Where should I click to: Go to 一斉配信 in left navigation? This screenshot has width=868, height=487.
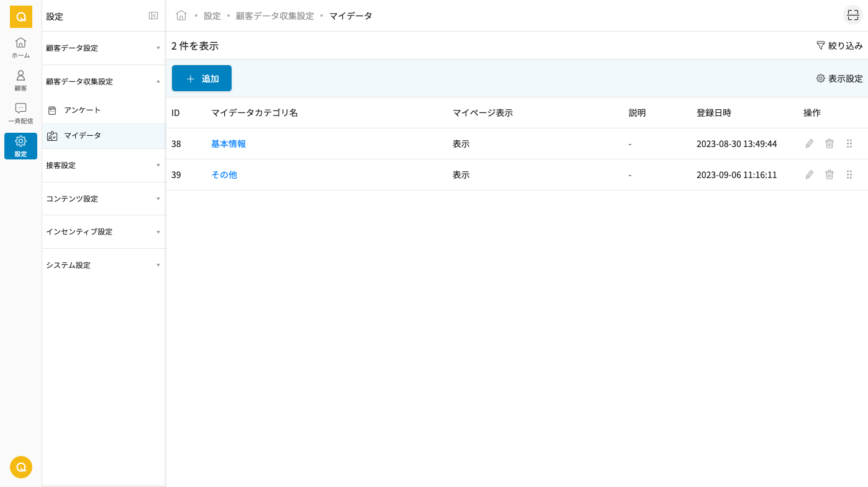20,113
